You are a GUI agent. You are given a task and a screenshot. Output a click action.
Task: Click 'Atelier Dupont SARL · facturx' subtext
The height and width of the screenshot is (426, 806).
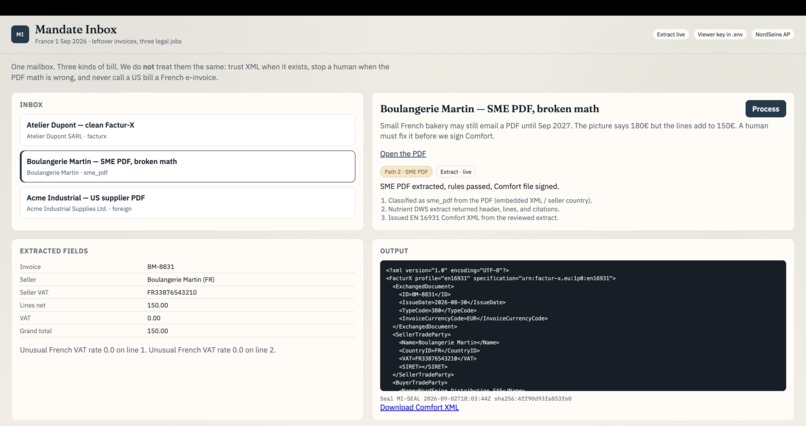(x=66, y=136)
